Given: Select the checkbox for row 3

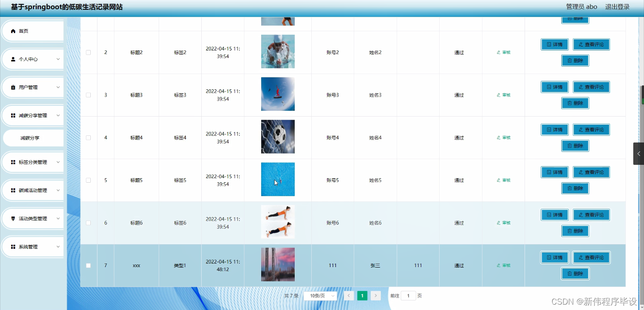Looking at the screenshot, I should tap(88, 95).
